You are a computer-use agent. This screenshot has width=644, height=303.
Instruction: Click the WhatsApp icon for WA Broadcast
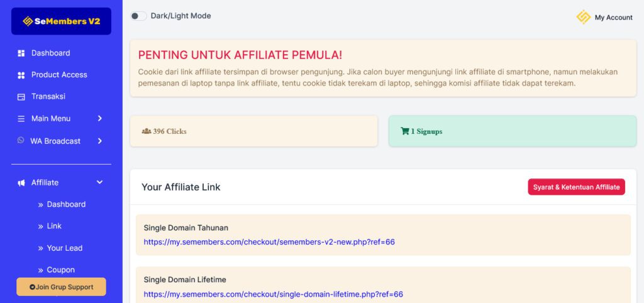pyautogui.click(x=21, y=141)
